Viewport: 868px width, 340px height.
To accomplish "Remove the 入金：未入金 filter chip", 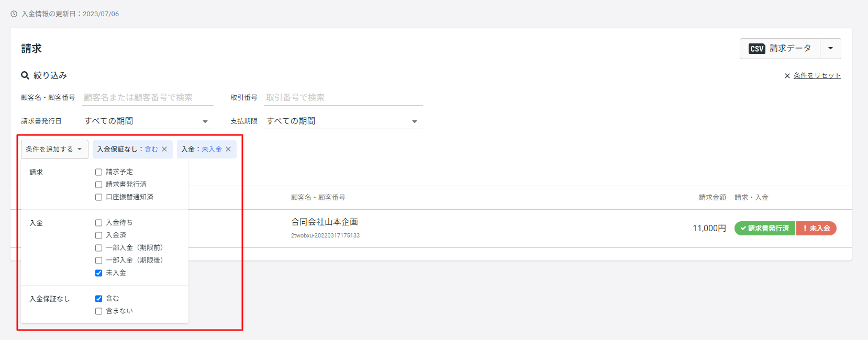I will tap(228, 149).
